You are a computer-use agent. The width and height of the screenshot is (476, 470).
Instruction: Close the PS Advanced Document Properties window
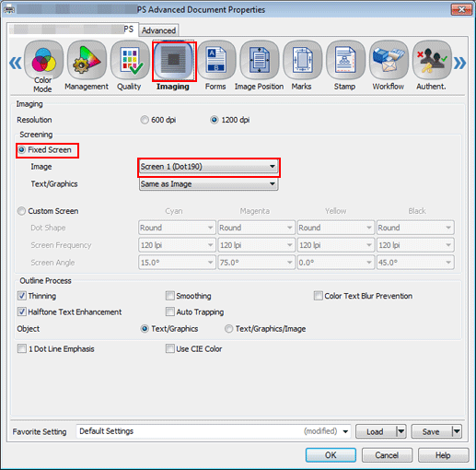click(x=461, y=10)
